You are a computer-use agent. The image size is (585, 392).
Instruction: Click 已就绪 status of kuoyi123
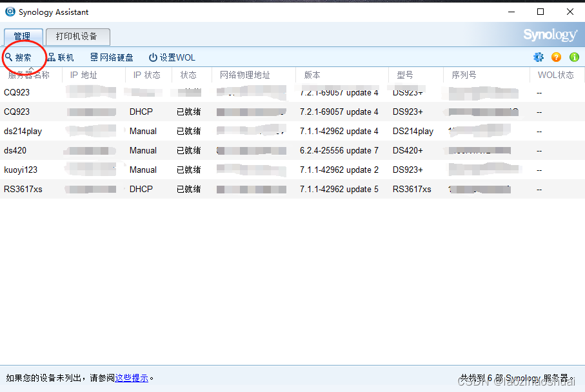(189, 170)
